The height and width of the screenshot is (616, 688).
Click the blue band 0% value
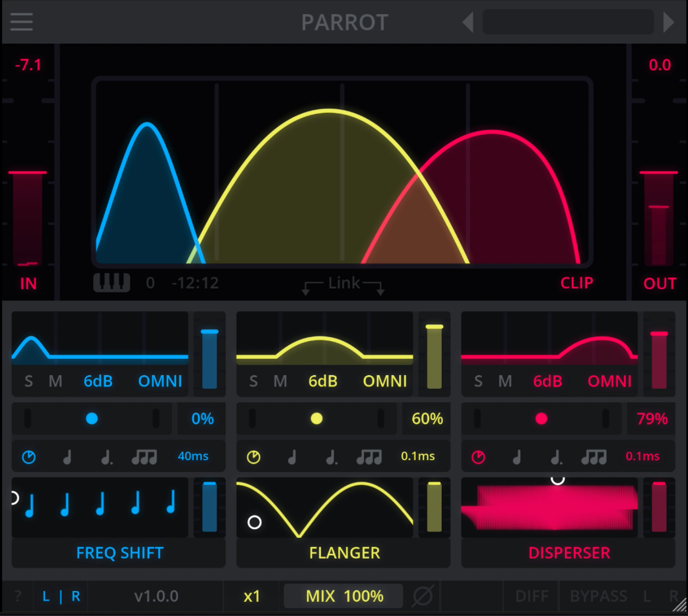[x=202, y=418]
